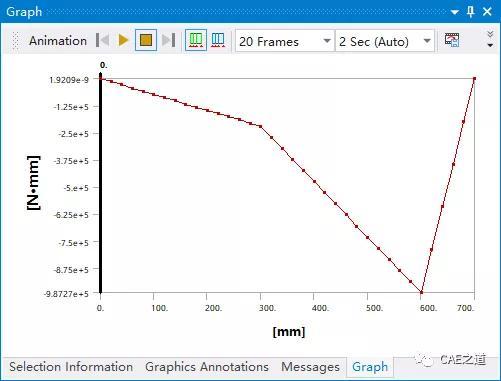Click the 400. x-axis value
501x381 pixels.
[x=320, y=308]
